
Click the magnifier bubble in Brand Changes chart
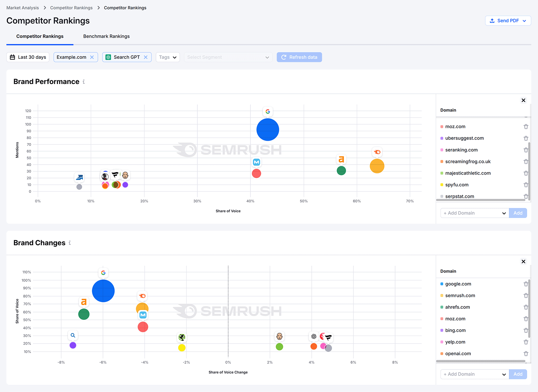73,345
